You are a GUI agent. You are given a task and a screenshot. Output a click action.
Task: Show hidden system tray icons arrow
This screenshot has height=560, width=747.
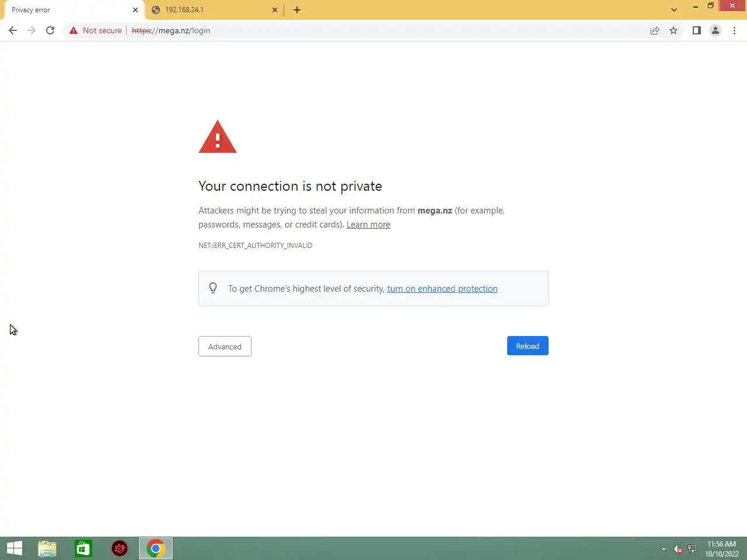[x=664, y=549]
